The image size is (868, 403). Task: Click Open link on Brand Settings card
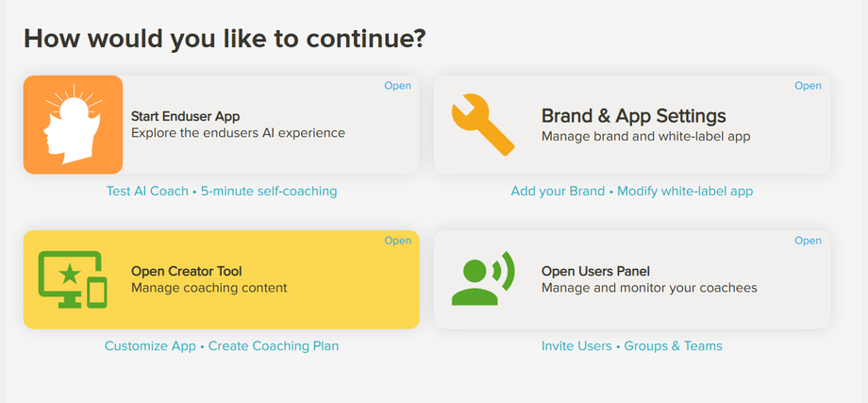(x=808, y=86)
